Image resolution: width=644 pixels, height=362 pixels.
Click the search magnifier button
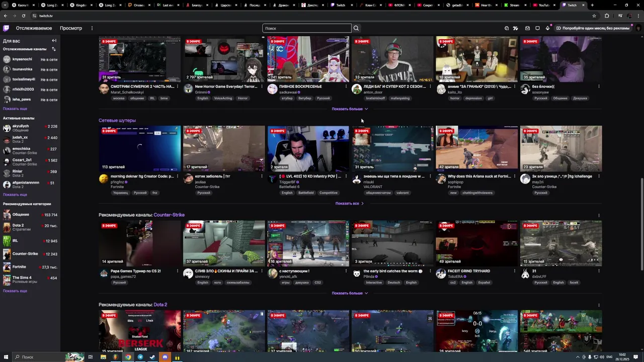[356, 28]
